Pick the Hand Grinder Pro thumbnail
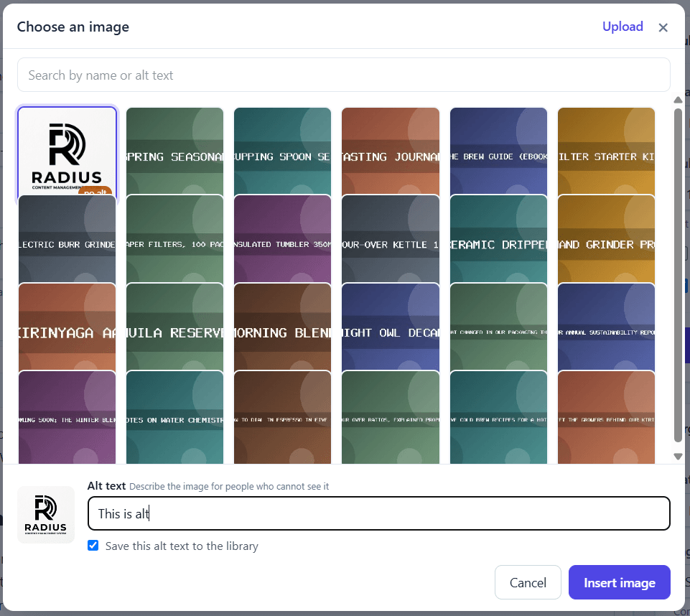 point(607,239)
